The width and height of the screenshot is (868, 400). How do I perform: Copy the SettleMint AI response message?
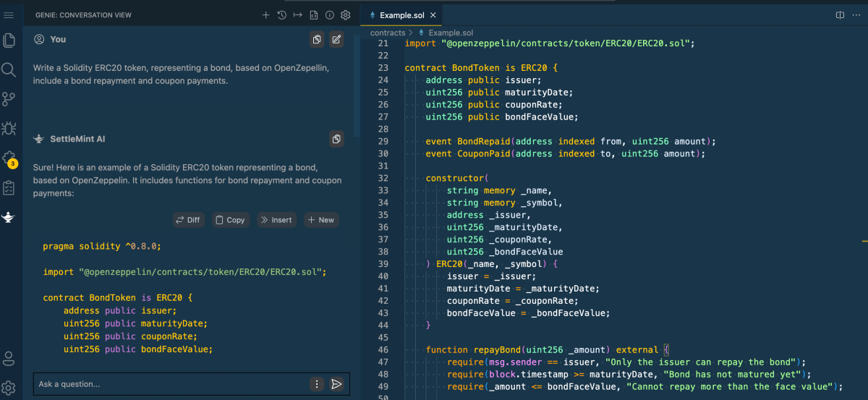pos(336,139)
